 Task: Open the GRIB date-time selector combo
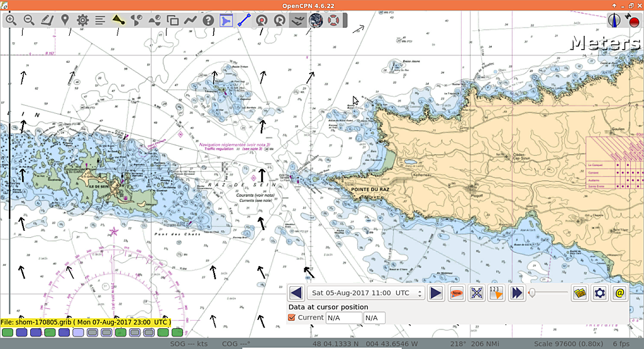coord(366,293)
